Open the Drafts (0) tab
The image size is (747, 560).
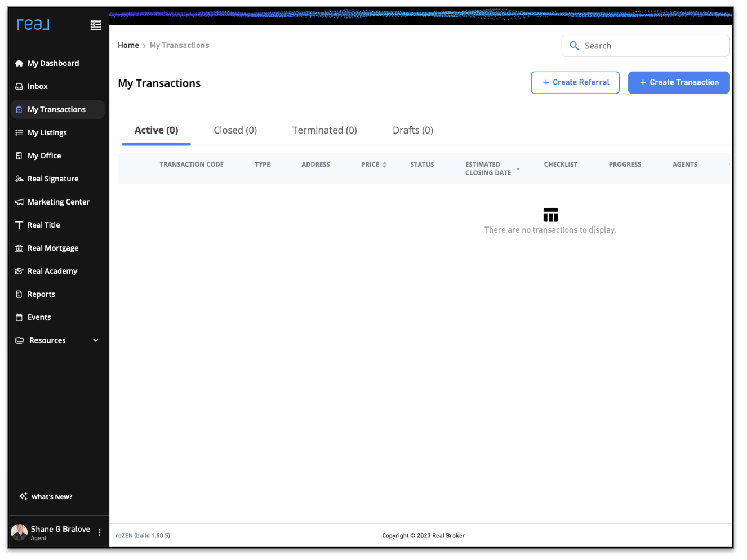coord(413,131)
